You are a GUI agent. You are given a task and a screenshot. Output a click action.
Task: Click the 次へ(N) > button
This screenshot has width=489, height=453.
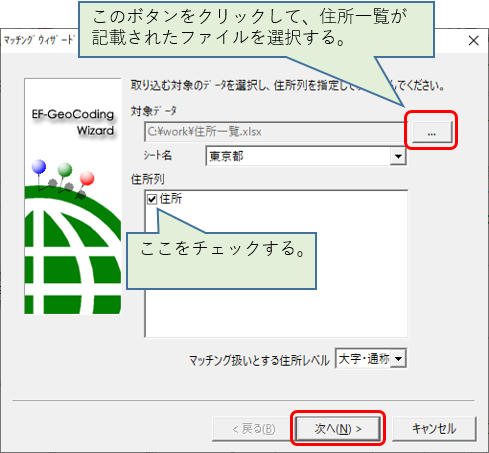338,429
